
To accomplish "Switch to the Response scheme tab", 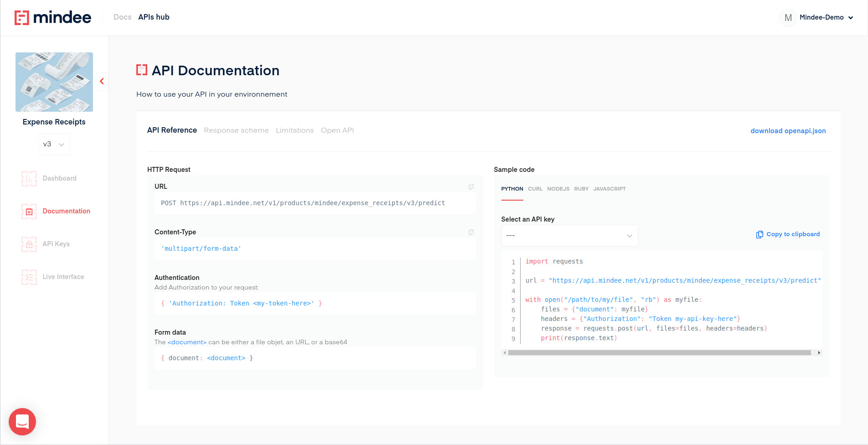I will point(236,130).
